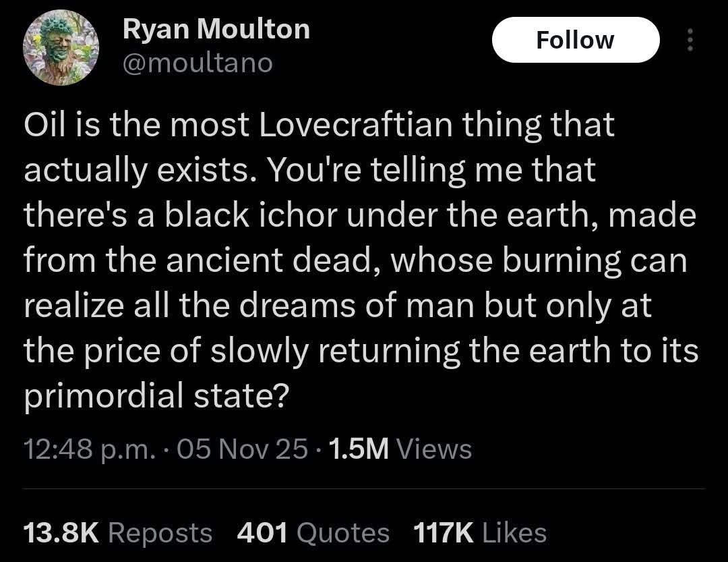Open the Ryan Moulton display name
Viewport: 728px width, 562px height.
pos(216,29)
